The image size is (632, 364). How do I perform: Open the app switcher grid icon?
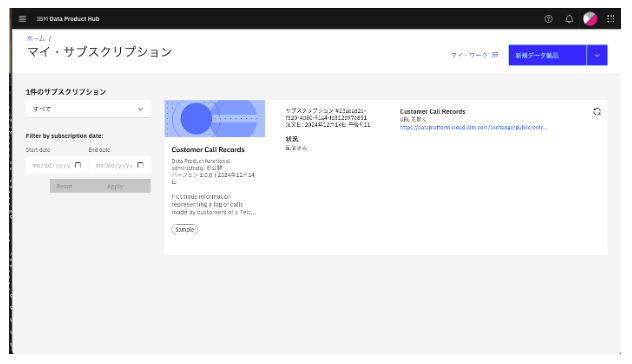[611, 19]
